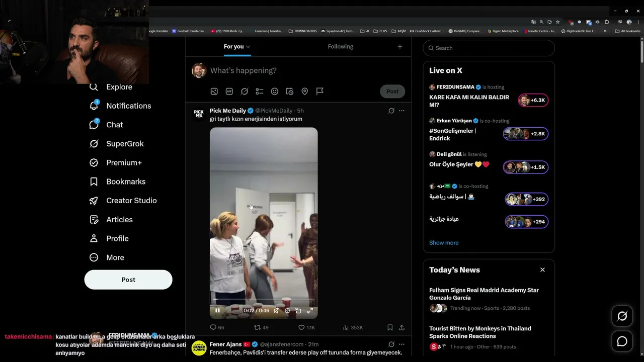Use Grok enhance icon in compose toolbar
The height and width of the screenshot is (362, 644).
point(245,92)
